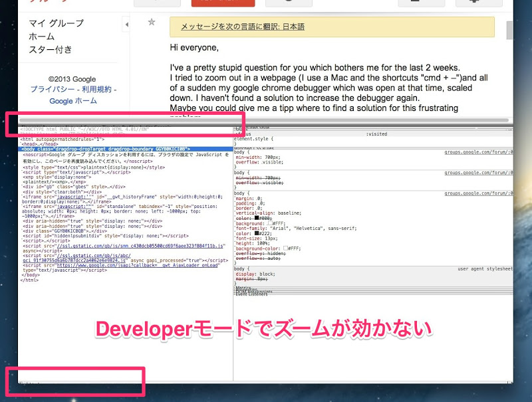Select the highlighted body element row

126,149
